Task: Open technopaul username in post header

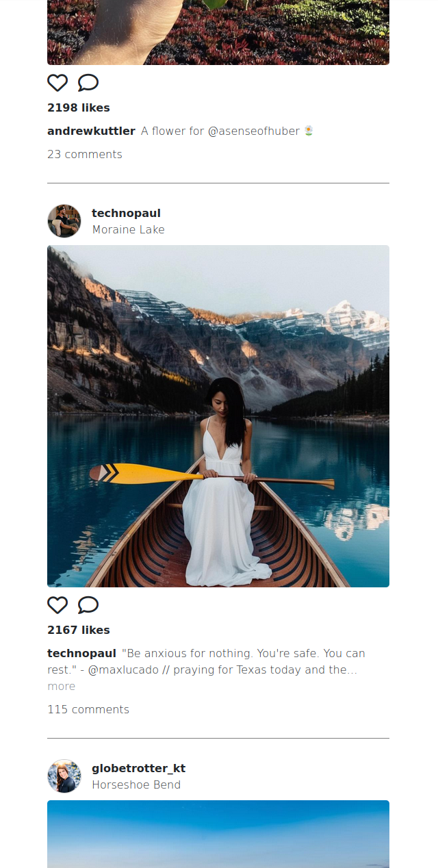Action: point(126,213)
